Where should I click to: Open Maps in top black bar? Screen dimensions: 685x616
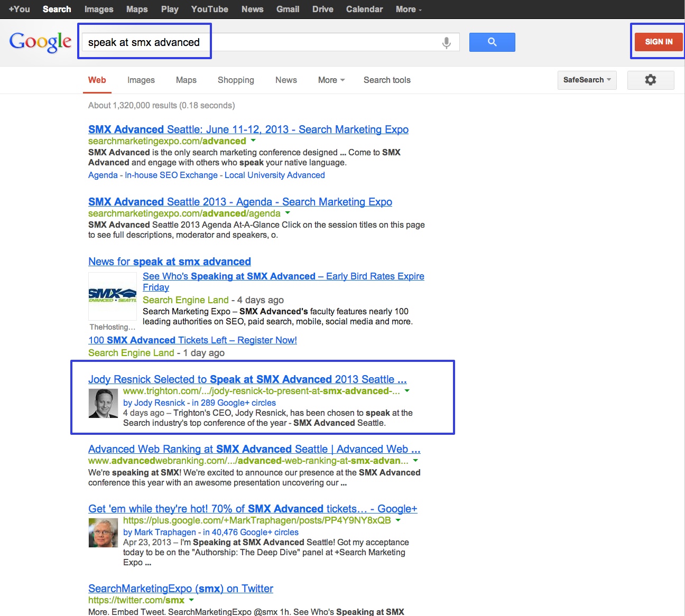click(137, 9)
